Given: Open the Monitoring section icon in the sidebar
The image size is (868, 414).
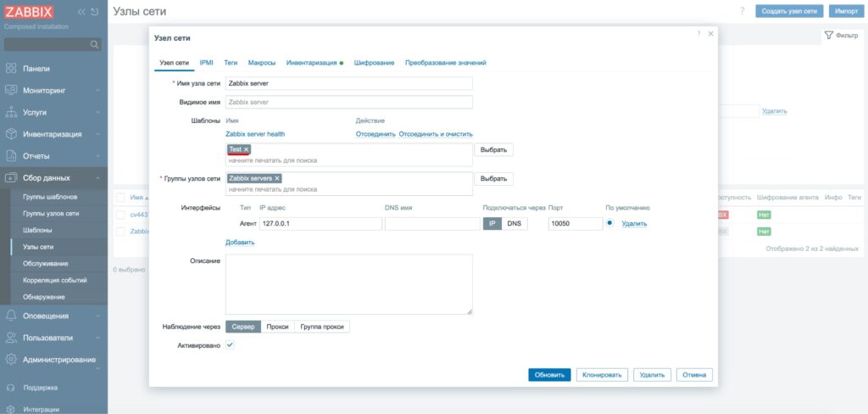Looking at the screenshot, I should pyautogui.click(x=12, y=90).
